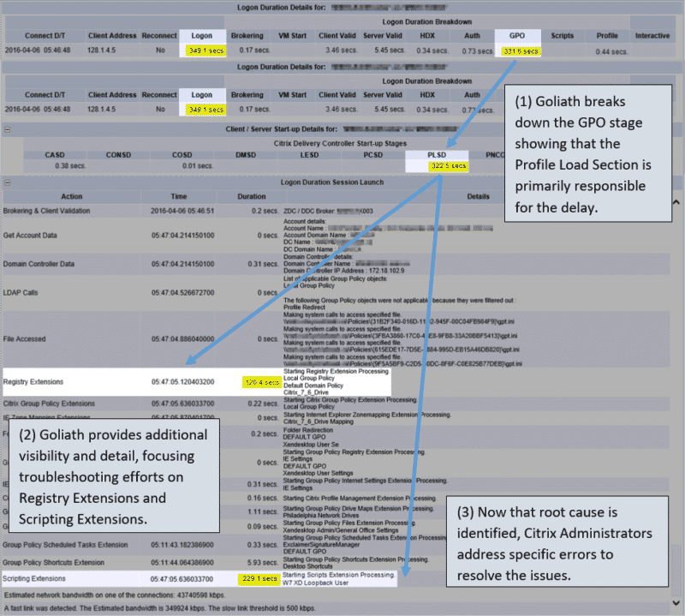Select the CONSD stage header
This screenshot has width=685, height=616.
pyautogui.click(x=118, y=155)
